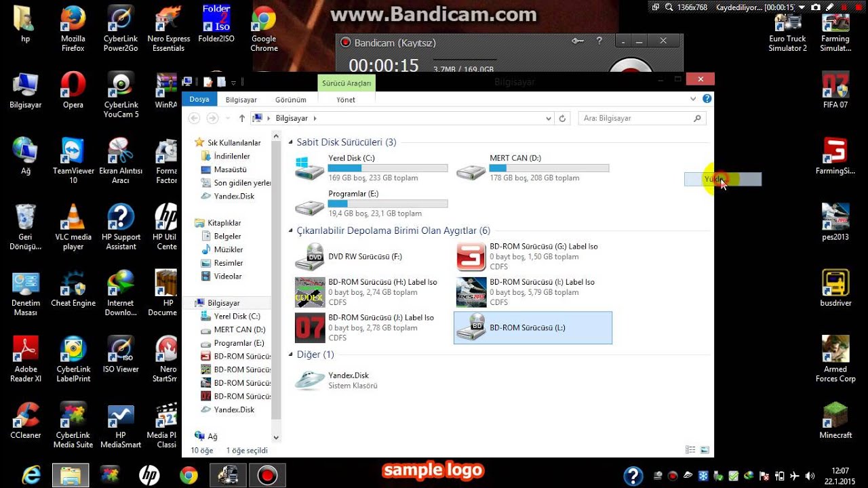Select Kitaplıklar in the navigation pane
Image resolution: width=868 pixels, height=488 pixels.
tap(224, 223)
